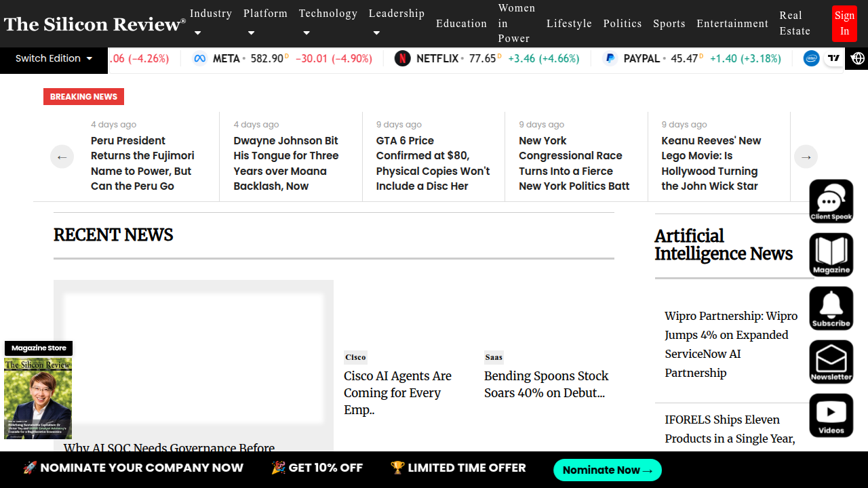
Task: Click the BREAKING NEWS red label
Action: (83, 97)
